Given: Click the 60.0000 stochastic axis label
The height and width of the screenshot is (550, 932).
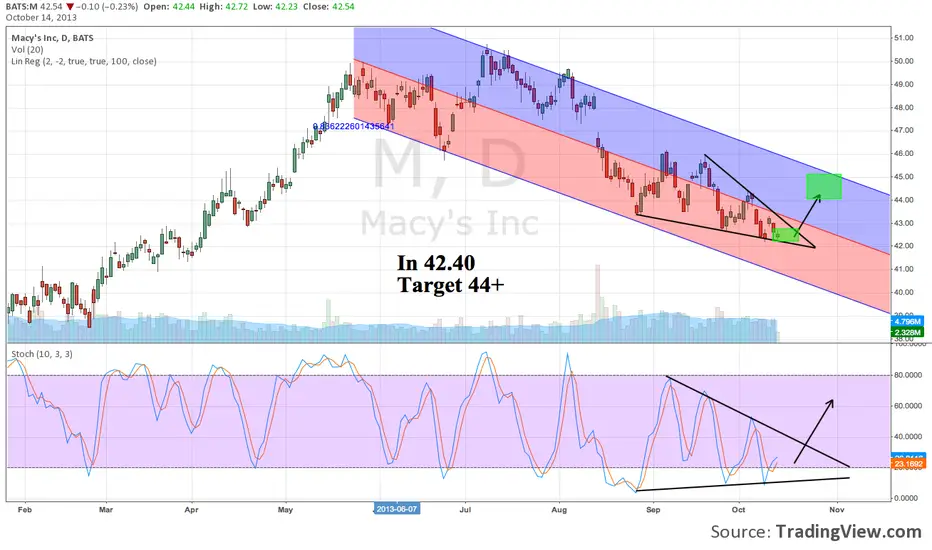Looking at the screenshot, I should (x=908, y=406).
